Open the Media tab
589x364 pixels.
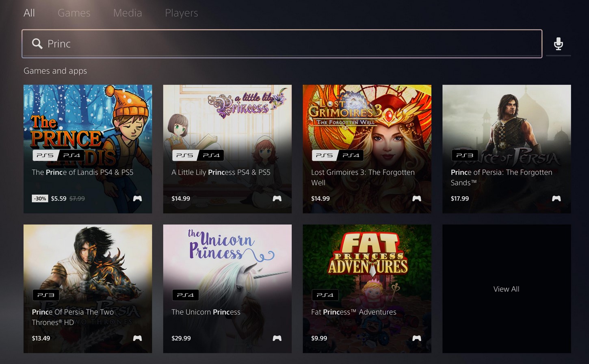[x=128, y=13]
